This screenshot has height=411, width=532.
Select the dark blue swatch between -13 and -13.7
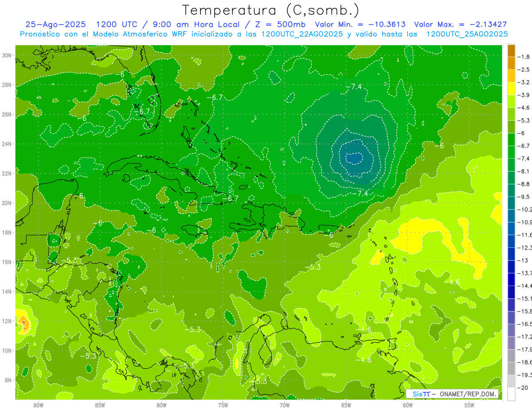pyautogui.click(x=511, y=266)
